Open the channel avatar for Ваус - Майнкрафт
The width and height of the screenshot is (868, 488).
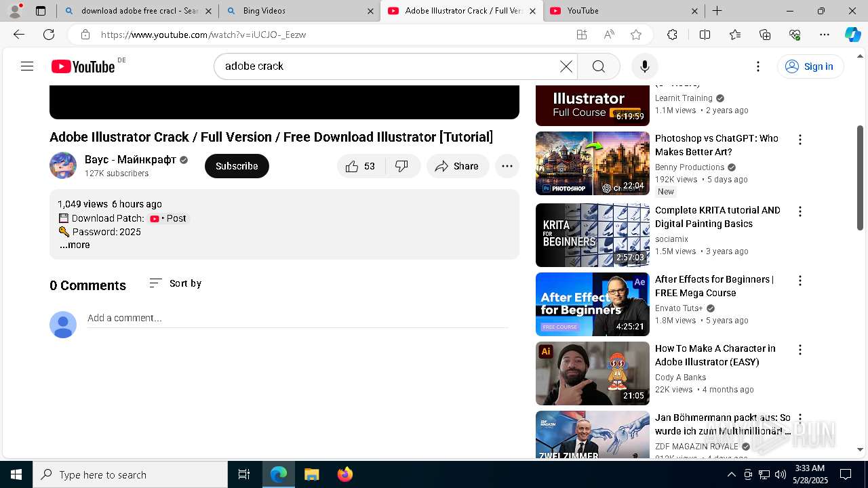(63, 165)
